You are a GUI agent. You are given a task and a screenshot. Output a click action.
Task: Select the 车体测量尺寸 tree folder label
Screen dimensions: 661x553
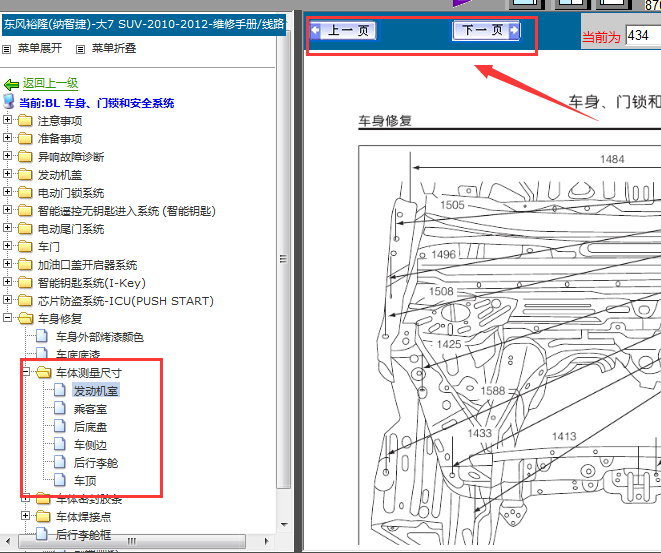pyautogui.click(x=89, y=373)
